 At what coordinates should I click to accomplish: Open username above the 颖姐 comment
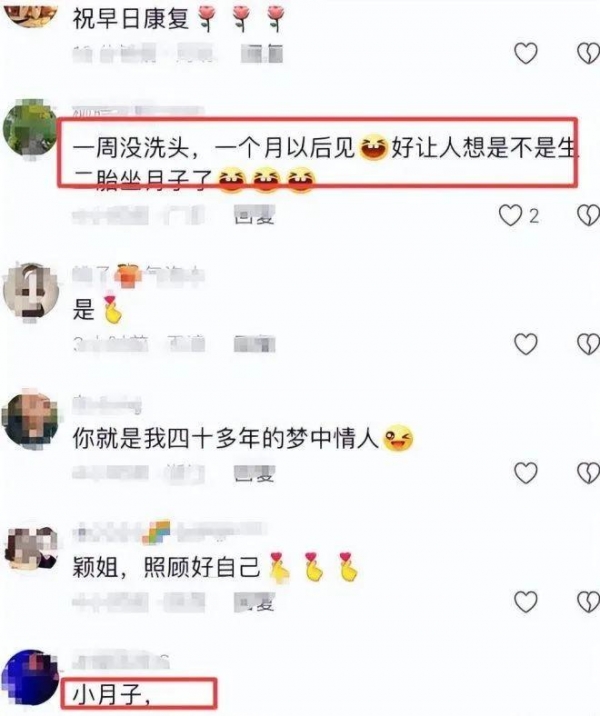[x=169, y=532]
